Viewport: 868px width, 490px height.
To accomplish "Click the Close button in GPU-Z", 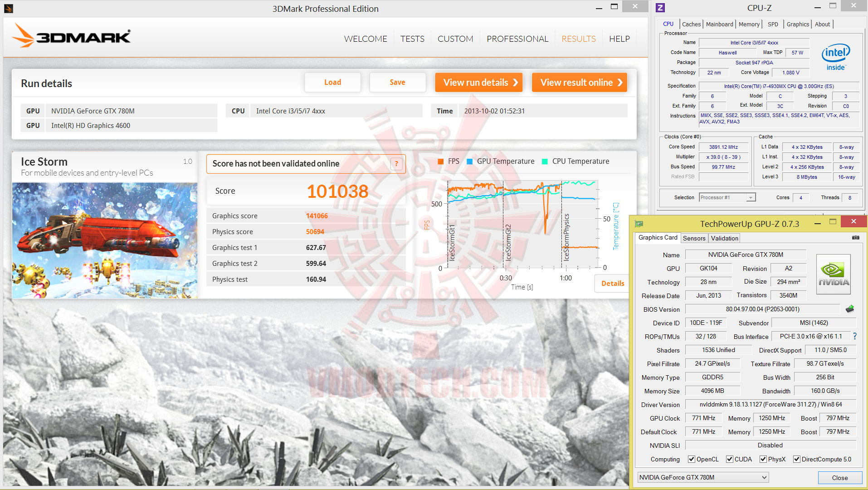I will coord(839,478).
